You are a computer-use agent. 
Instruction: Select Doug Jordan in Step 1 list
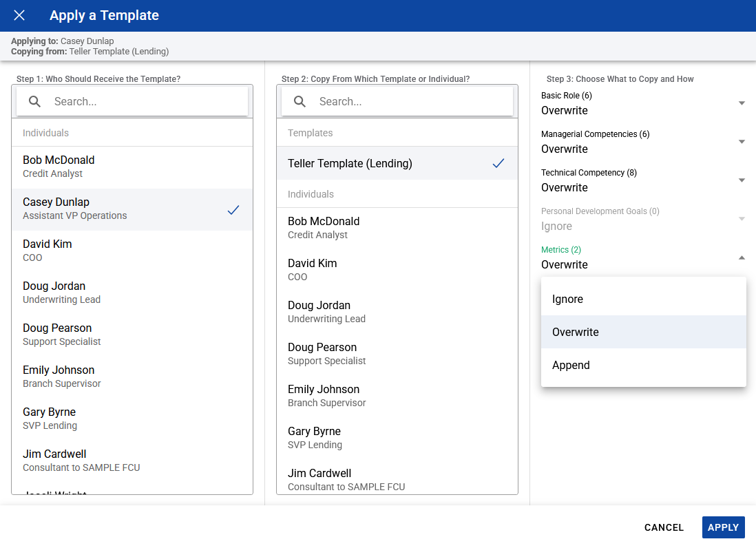click(132, 293)
